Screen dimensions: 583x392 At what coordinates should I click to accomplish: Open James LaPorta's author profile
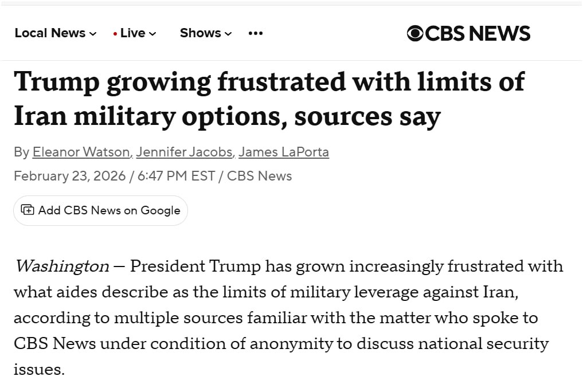(x=284, y=152)
